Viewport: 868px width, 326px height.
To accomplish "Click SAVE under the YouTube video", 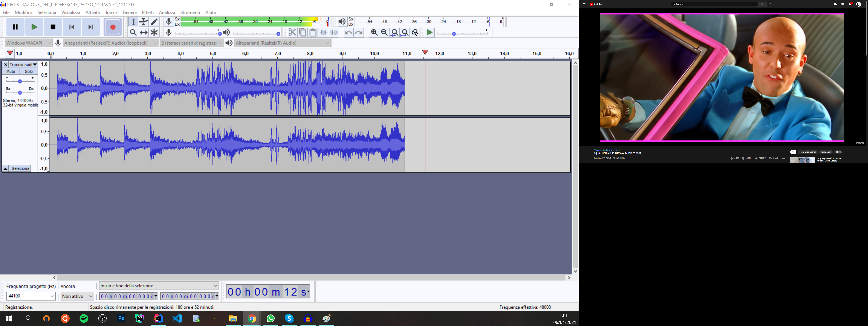I will coord(774,158).
